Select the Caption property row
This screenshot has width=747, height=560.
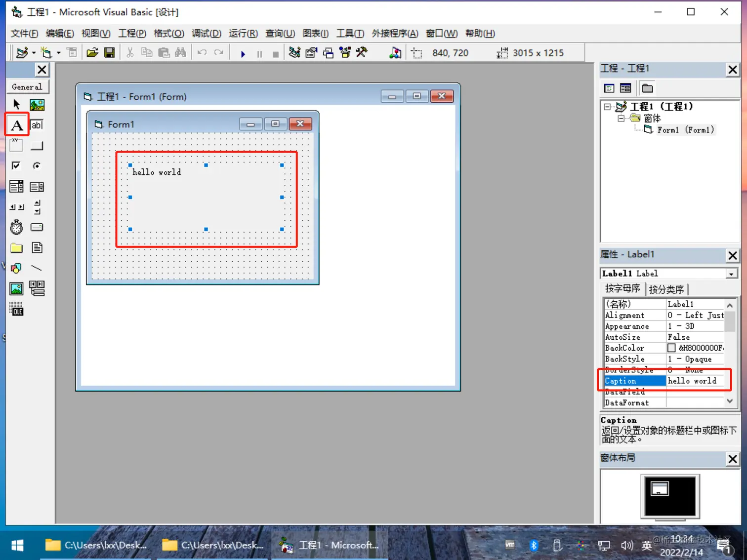point(665,381)
